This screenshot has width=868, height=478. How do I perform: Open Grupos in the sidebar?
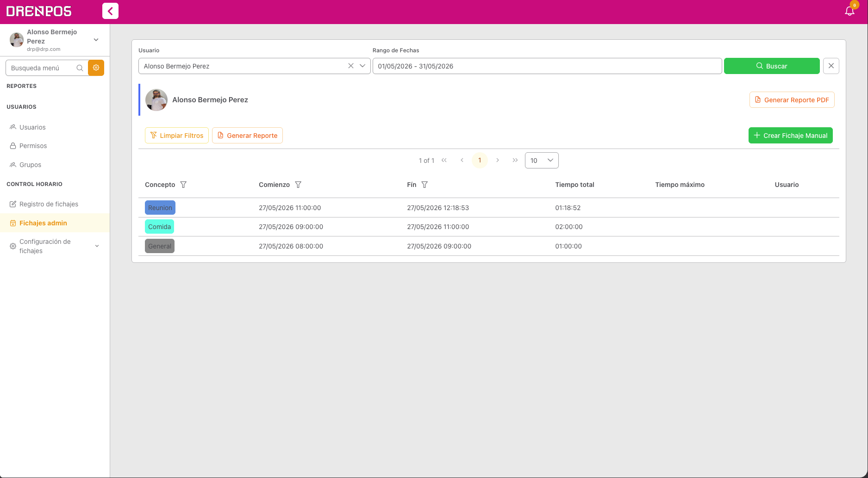30,165
